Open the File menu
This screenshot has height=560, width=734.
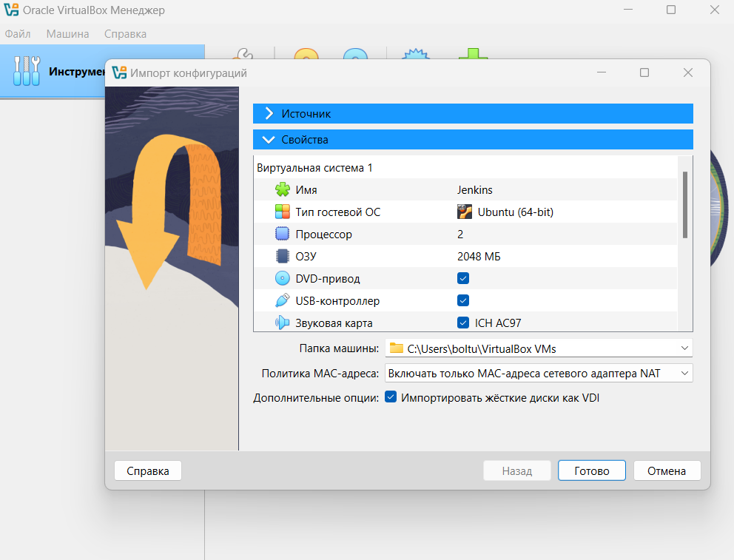tap(18, 34)
